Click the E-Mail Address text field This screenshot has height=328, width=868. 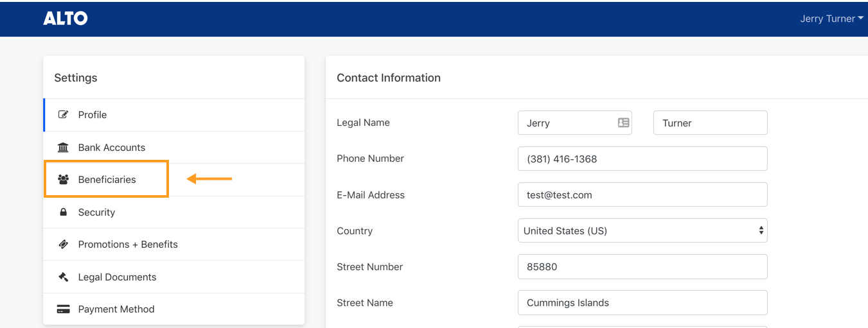[x=642, y=195]
